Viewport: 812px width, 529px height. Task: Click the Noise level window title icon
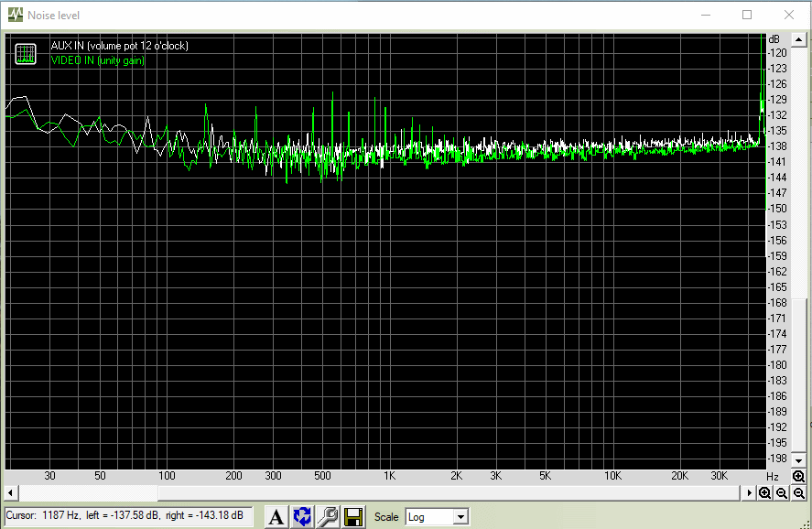click(16, 15)
